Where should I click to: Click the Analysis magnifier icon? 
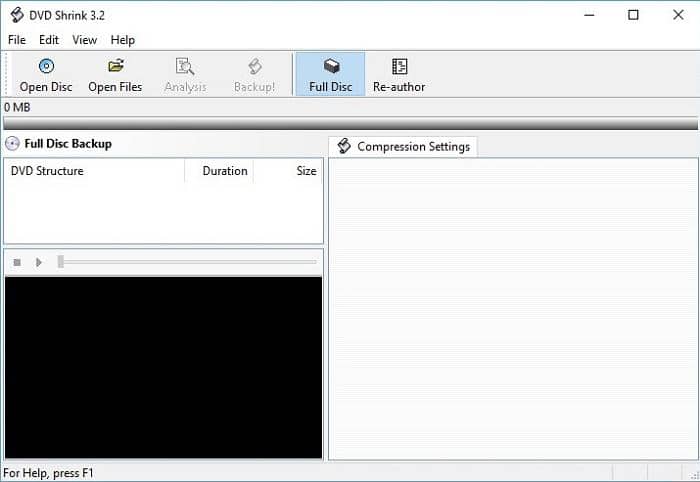point(185,66)
